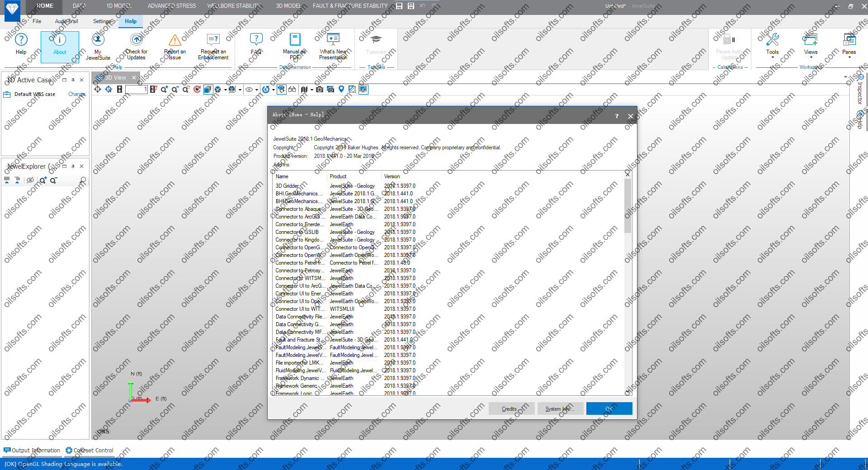Open the Tutorials button

pos(376,45)
